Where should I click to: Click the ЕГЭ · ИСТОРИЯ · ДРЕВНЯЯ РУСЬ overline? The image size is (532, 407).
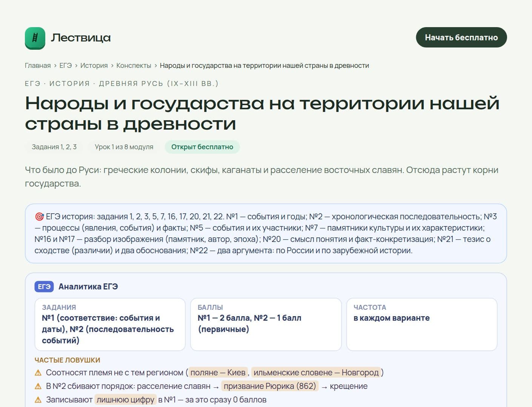click(x=121, y=84)
